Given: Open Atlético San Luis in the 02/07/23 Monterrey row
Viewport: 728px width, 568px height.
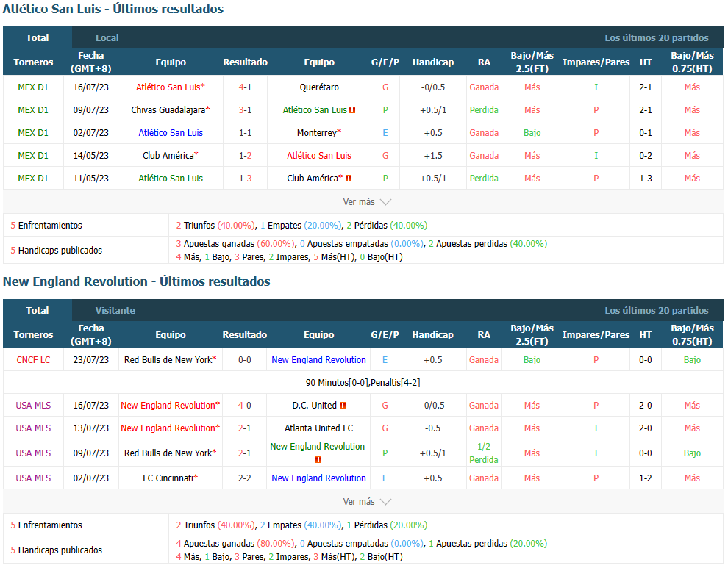Looking at the screenshot, I should pos(171,133).
